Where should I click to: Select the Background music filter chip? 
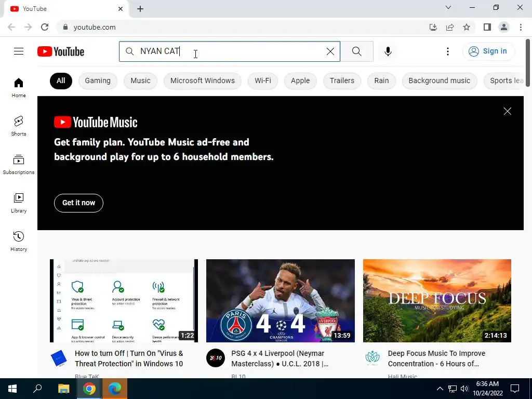point(440,81)
